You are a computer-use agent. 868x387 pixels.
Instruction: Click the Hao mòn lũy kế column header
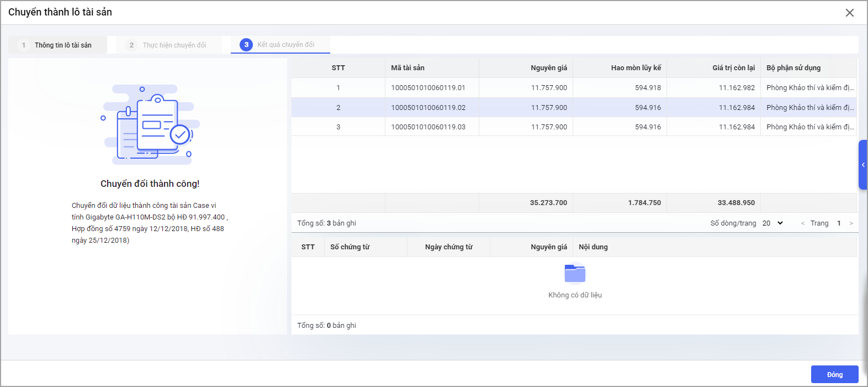[636, 68]
